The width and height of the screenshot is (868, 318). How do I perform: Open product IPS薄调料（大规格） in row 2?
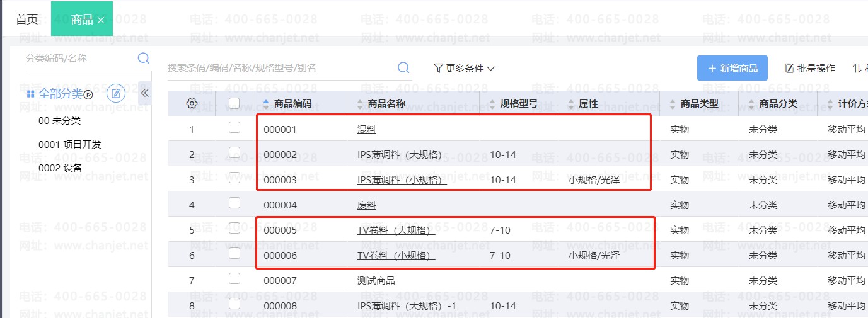[402, 155]
